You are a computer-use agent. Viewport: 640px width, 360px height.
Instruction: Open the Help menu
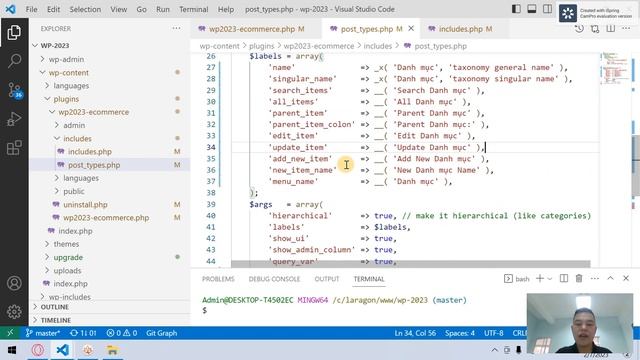point(226,9)
